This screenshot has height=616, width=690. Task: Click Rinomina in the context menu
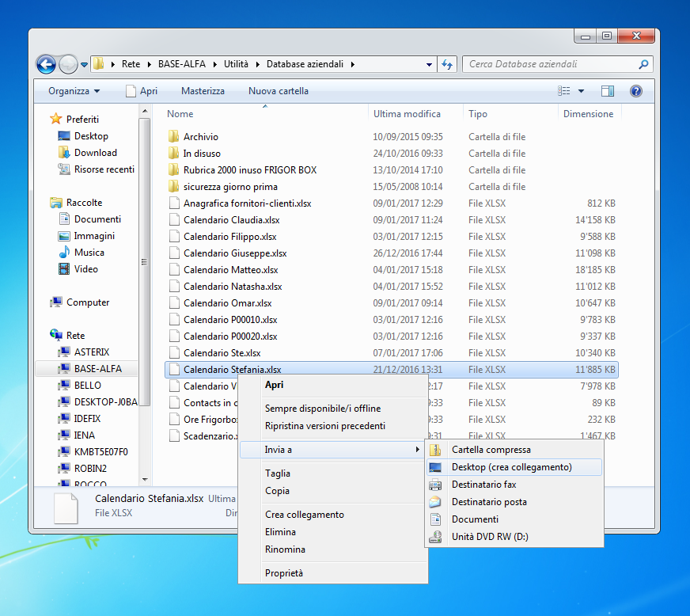point(285,549)
